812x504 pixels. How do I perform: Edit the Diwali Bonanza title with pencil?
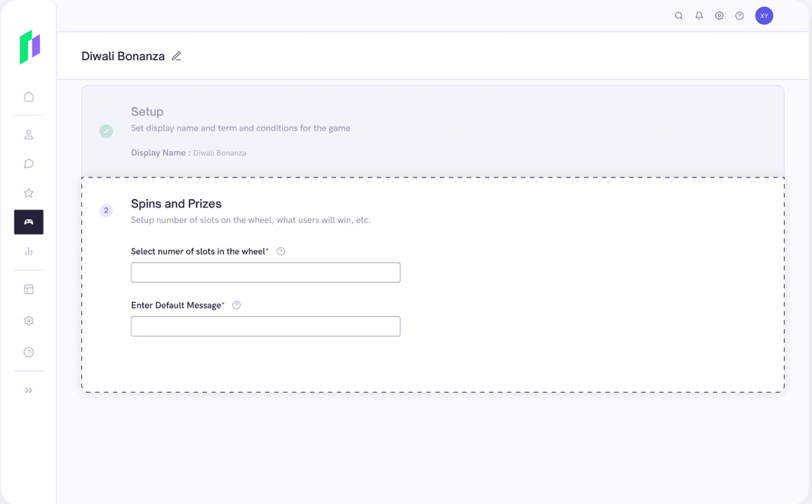point(177,56)
